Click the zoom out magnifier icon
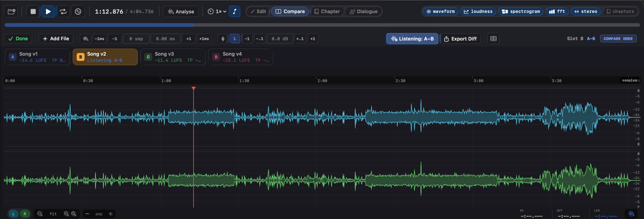 pyautogui.click(x=40, y=214)
